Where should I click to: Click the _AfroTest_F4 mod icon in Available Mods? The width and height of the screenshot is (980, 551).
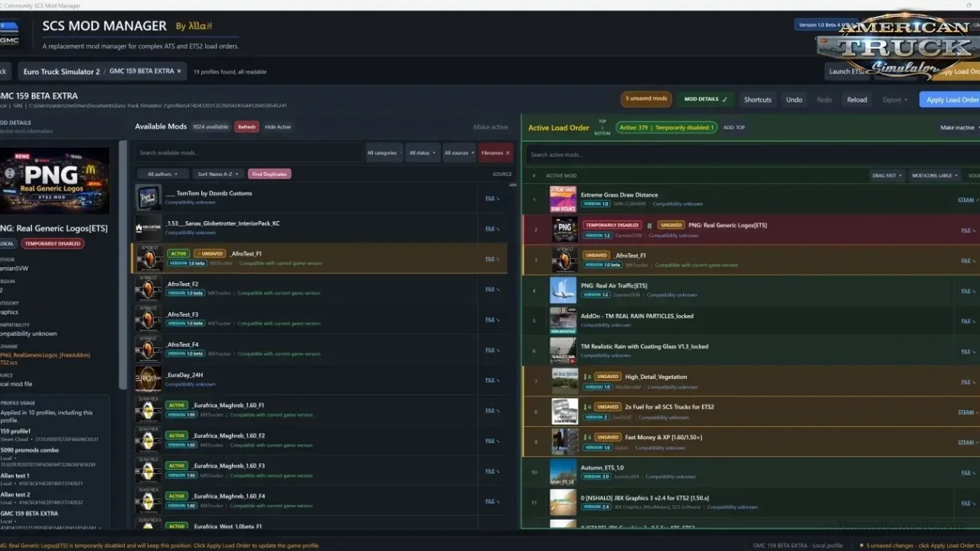149,349
